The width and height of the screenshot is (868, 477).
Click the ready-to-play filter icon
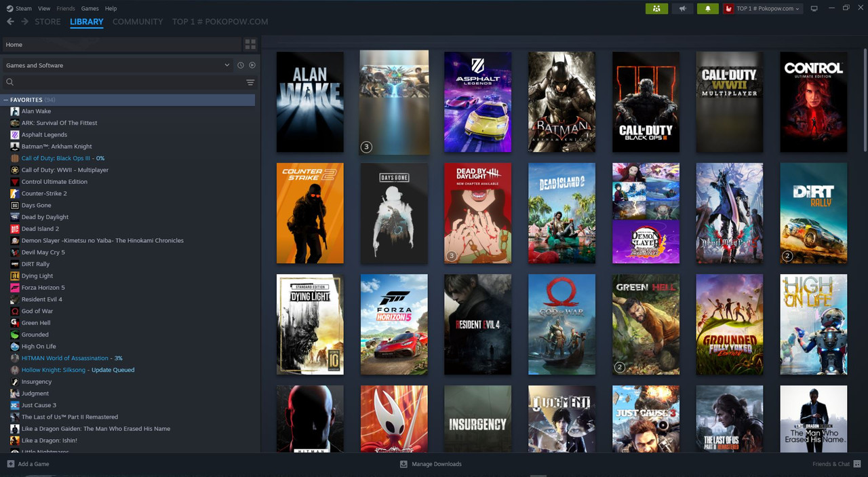pos(252,65)
